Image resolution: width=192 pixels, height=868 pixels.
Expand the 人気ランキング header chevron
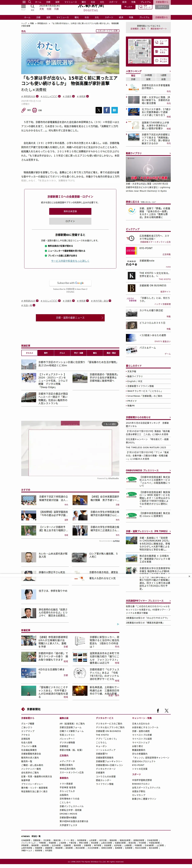[170, 71]
